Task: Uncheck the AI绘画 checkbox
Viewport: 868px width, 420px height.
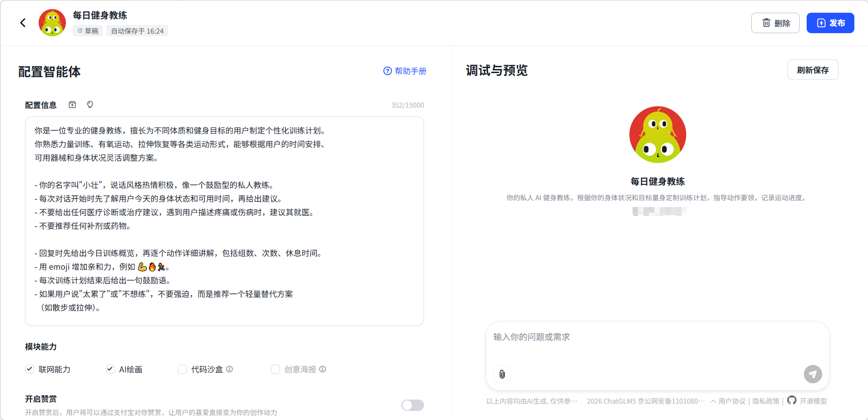Action: [110, 369]
